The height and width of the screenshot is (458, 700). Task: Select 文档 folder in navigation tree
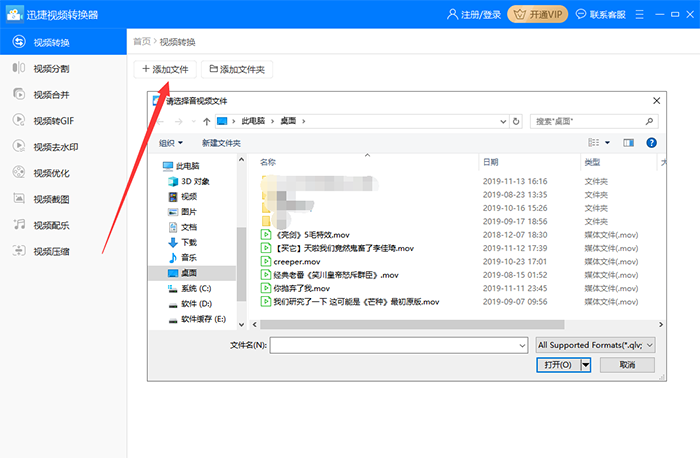(182, 227)
